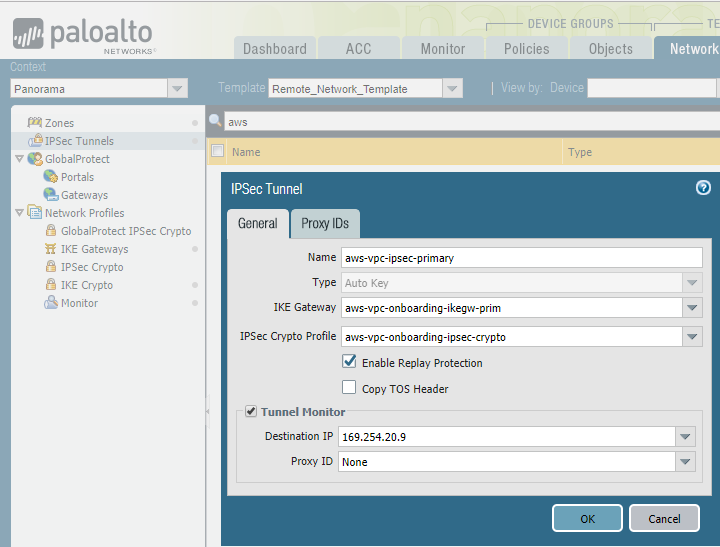
Task: Click the IKE Gateways icon
Action: point(51,249)
